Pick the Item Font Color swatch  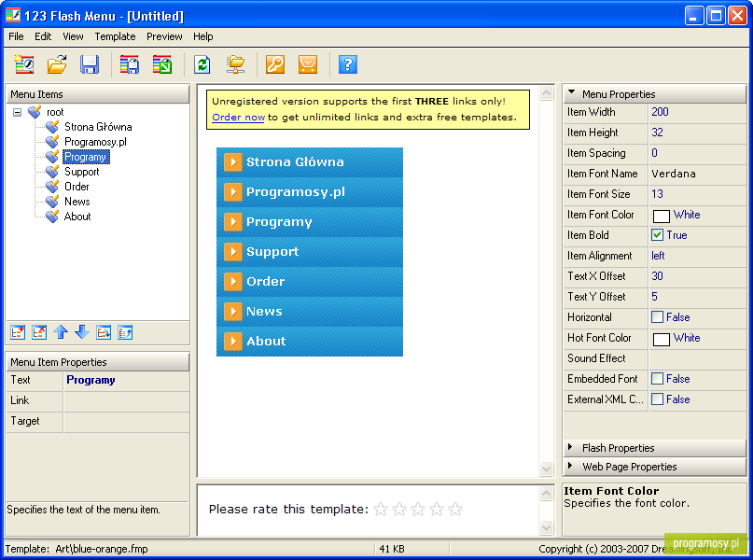[x=662, y=217]
